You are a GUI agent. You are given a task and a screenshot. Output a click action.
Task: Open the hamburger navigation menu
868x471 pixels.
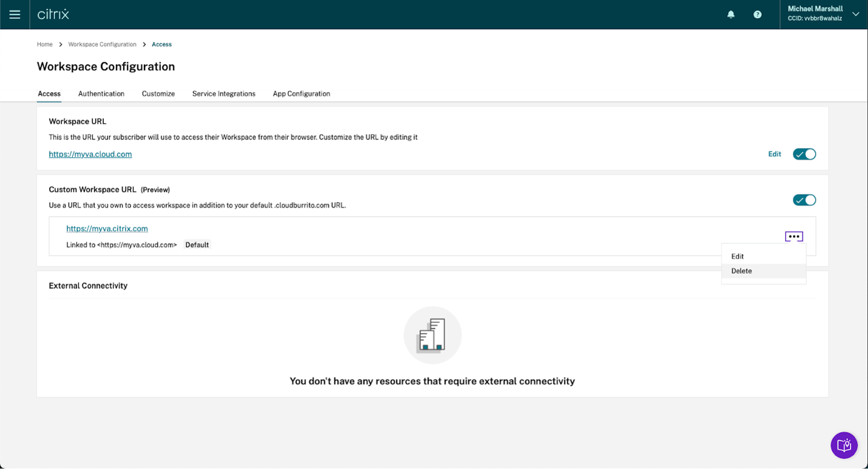pyautogui.click(x=15, y=15)
